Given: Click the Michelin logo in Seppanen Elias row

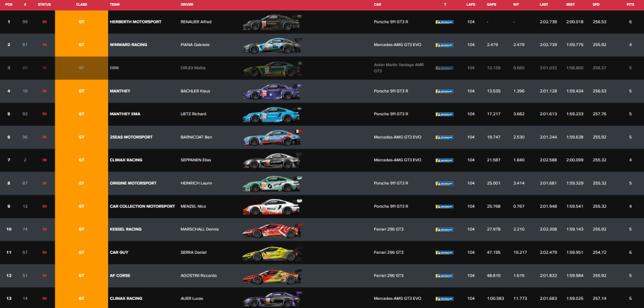Looking at the screenshot, I should [445, 160].
